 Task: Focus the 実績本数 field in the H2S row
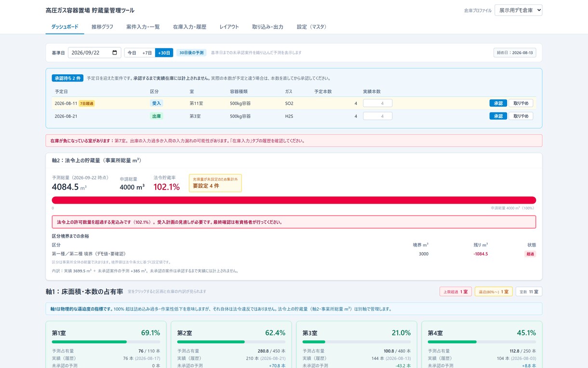click(x=377, y=116)
